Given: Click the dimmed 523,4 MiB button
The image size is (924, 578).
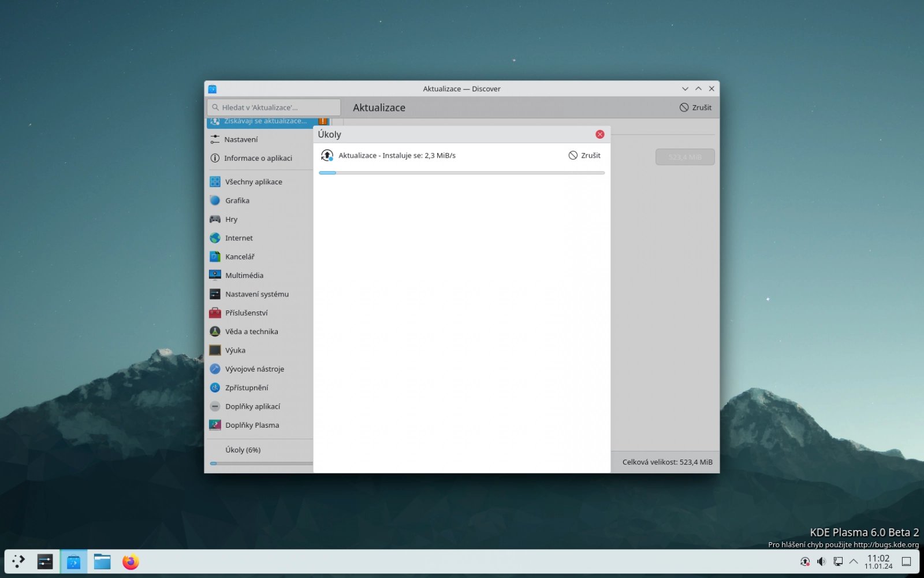Looking at the screenshot, I should (685, 157).
